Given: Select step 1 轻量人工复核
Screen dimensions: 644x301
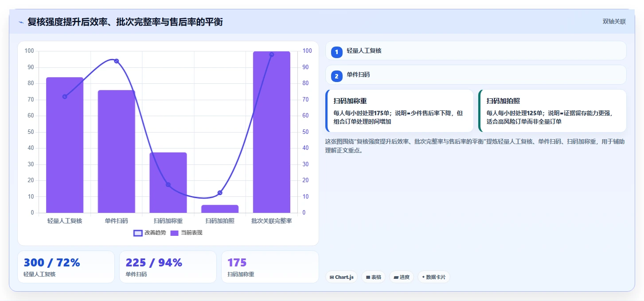Looking at the screenshot, I should point(476,51).
